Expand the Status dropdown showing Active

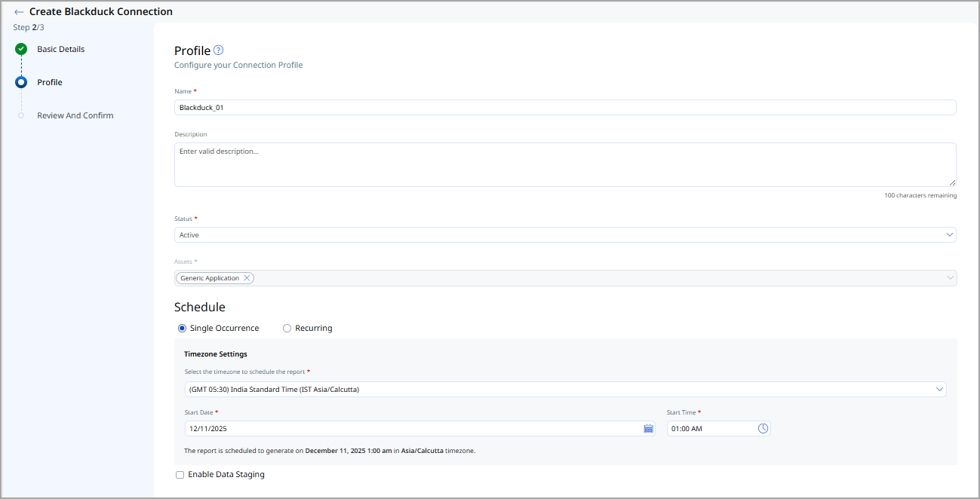pyautogui.click(x=565, y=235)
